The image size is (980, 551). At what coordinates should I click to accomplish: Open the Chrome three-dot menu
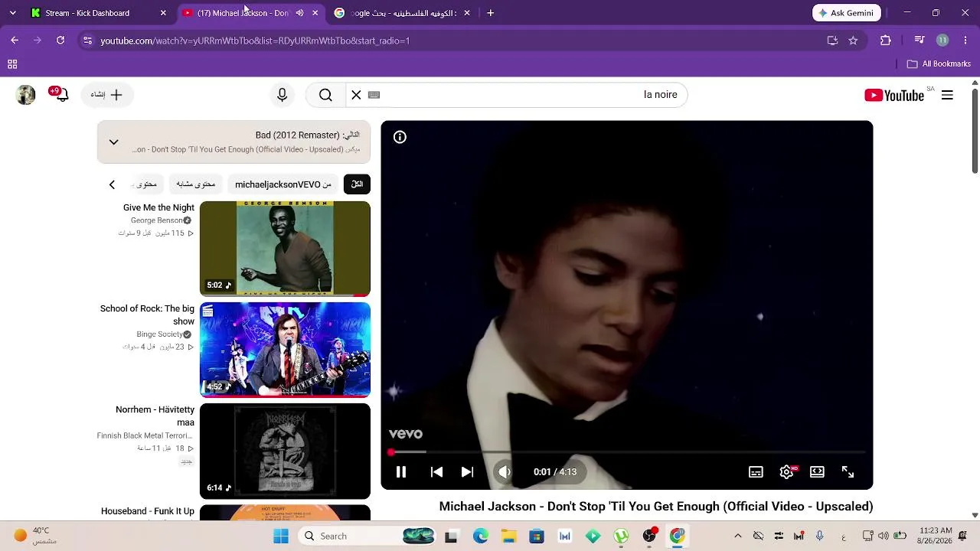(965, 41)
